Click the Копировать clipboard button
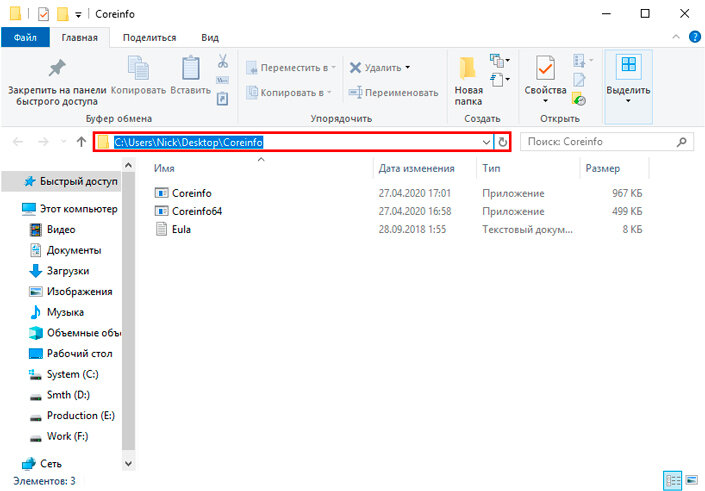 point(138,76)
